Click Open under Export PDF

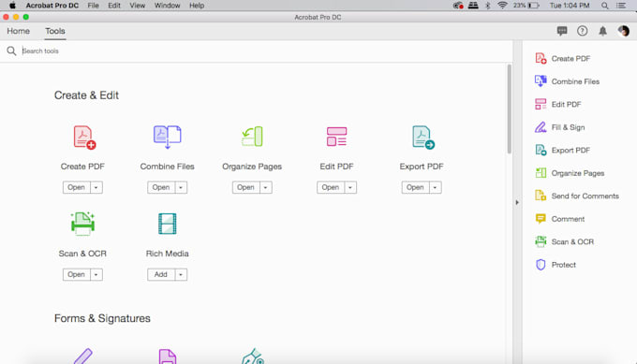tap(415, 187)
